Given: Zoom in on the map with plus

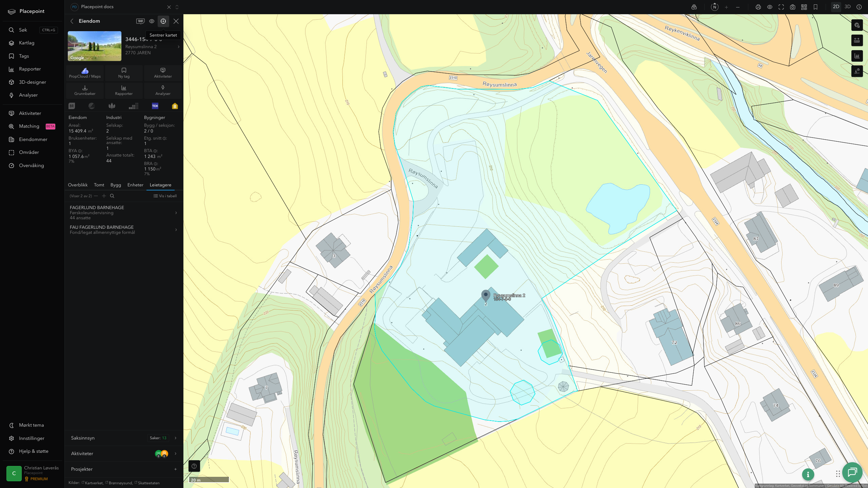Looking at the screenshot, I should coord(726,7).
